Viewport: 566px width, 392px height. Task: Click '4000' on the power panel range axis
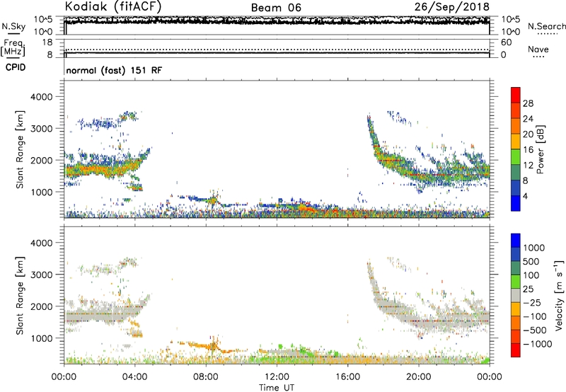[x=41, y=97]
